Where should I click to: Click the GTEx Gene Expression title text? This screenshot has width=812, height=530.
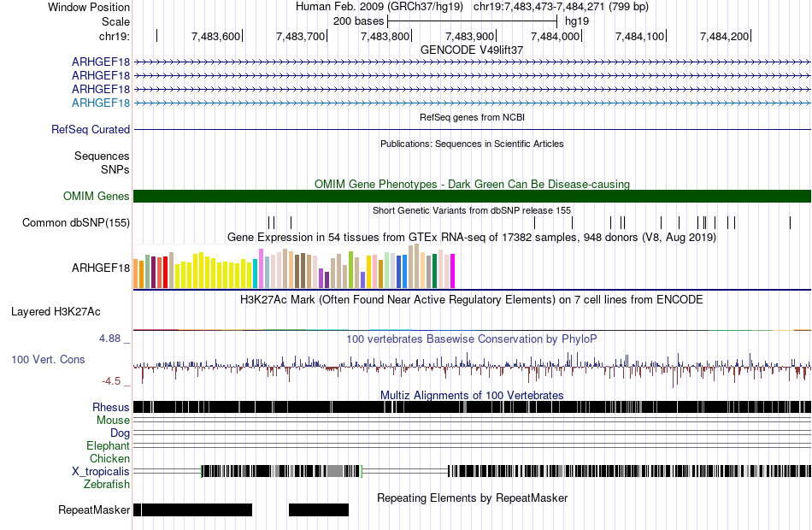472,238
